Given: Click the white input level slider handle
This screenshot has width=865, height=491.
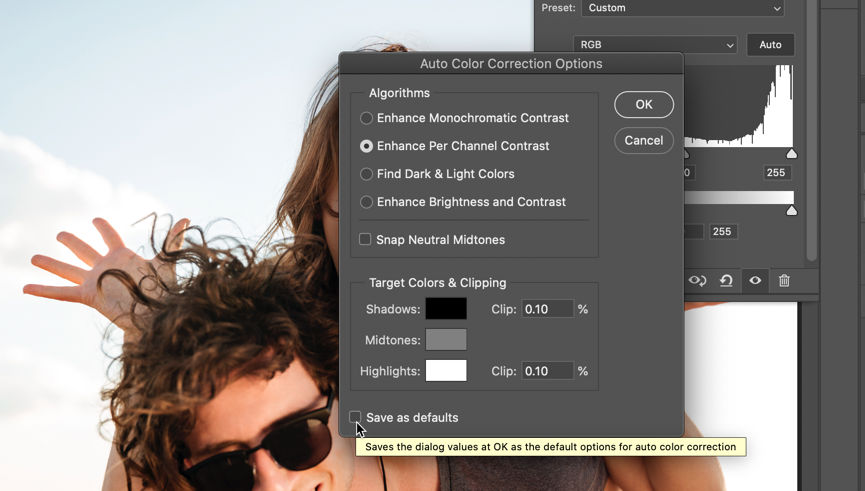Looking at the screenshot, I should pyautogui.click(x=792, y=154).
